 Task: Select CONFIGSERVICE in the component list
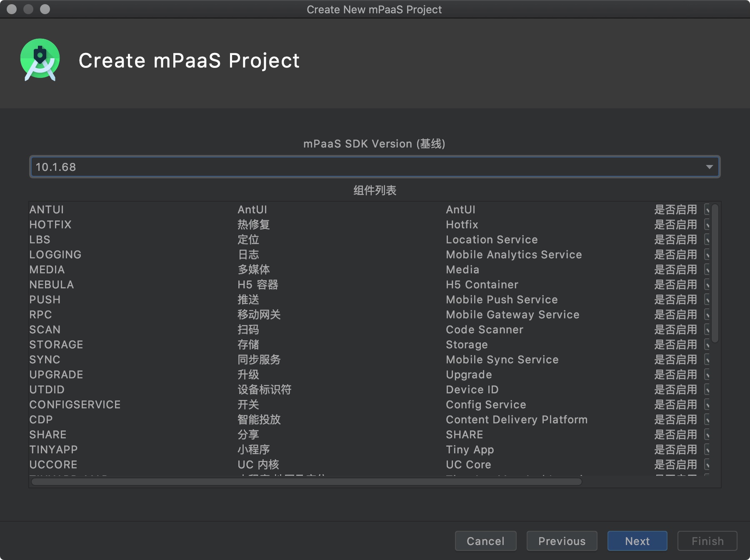[x=75, y=405]
